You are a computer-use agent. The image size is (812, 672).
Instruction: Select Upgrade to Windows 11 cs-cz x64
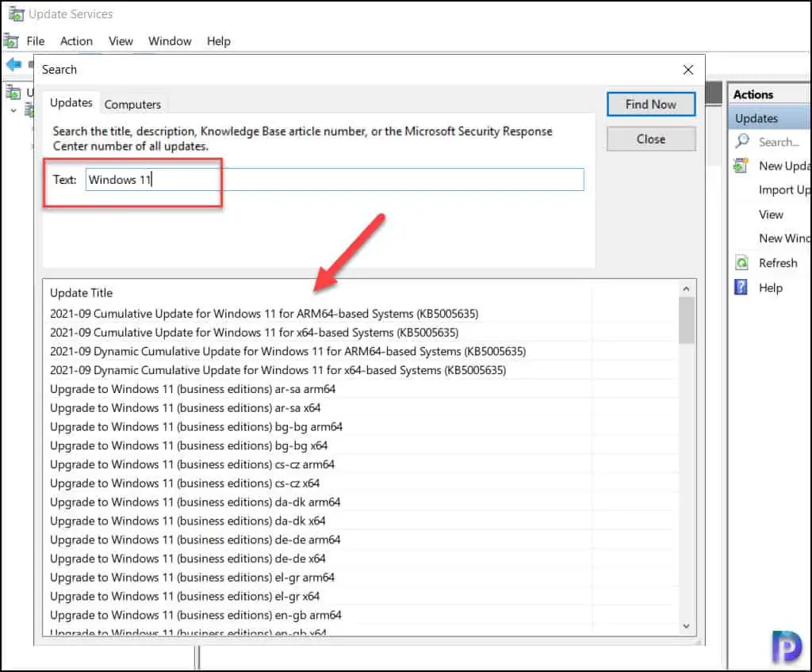pos(185,483)
